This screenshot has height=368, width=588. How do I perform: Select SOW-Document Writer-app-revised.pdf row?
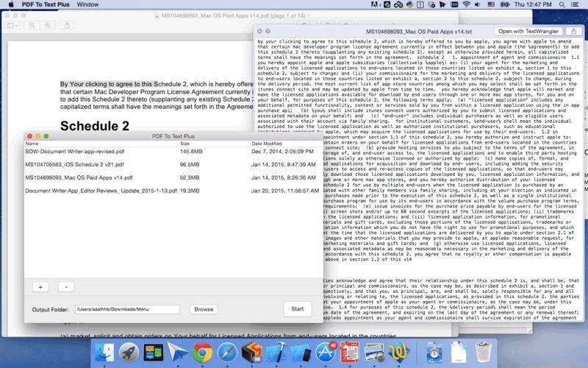click(x=173, y=152)
